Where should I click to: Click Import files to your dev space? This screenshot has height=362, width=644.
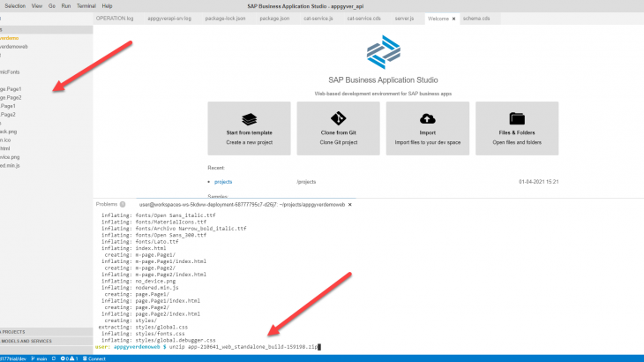click(x=428, y=142)
